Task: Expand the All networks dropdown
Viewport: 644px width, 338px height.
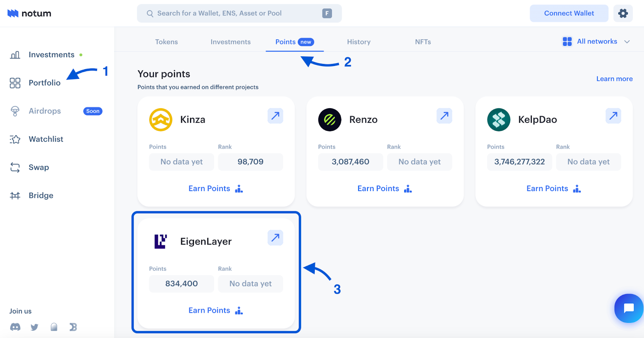Action: 596,41
